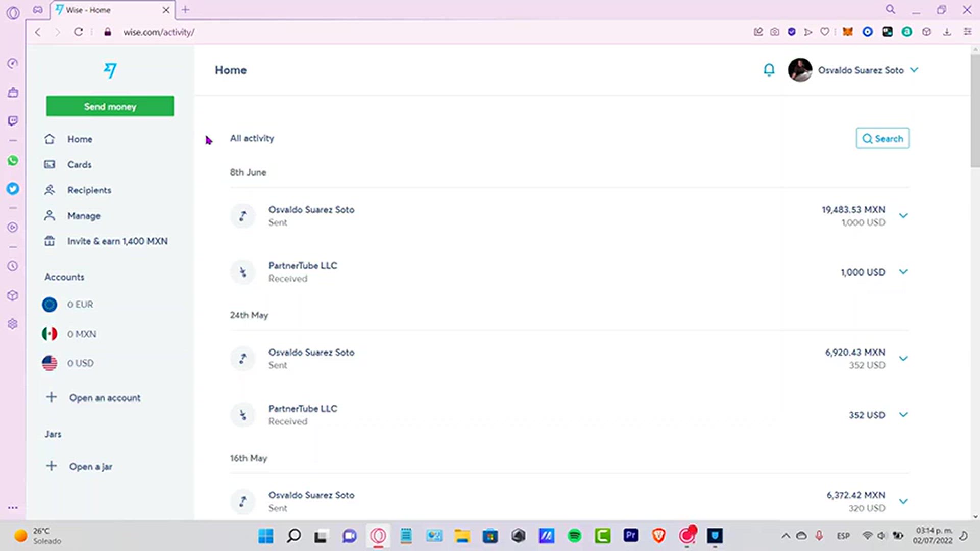980x551 pixels.
Task: Expand the 19,483.53 MXN transaction details
Action: tap(903, 216)
